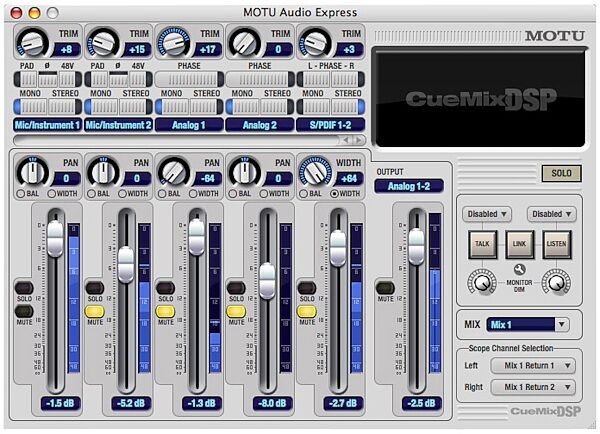Click the Analog 1 pan knob

[174, 171]
